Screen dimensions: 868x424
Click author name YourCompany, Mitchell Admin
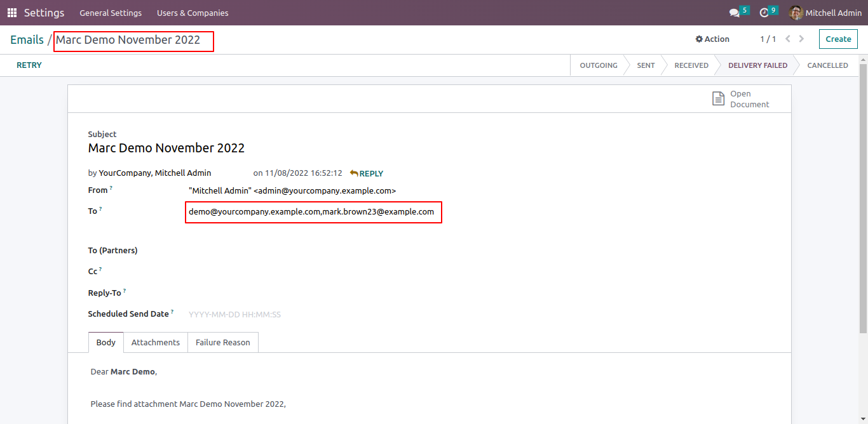click(x=155, y=173)
